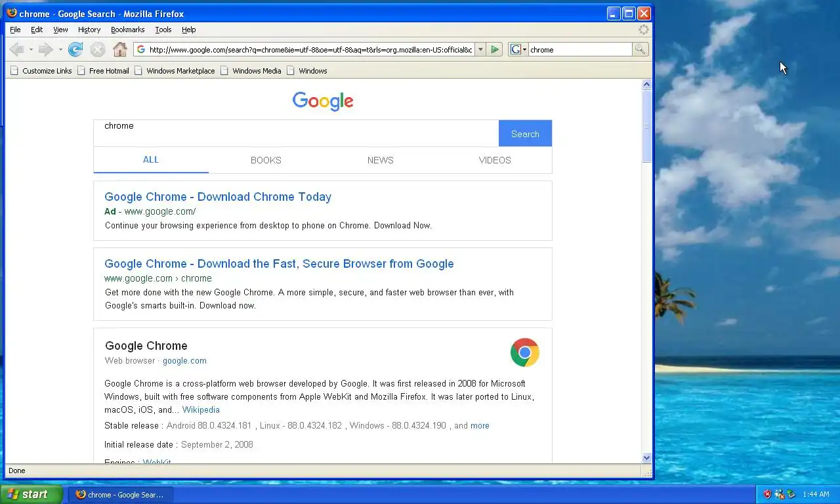The image size is (840, 504).
Task: Click the Forward arrow button
Action: pyautogui.click(x=45, y=49)
